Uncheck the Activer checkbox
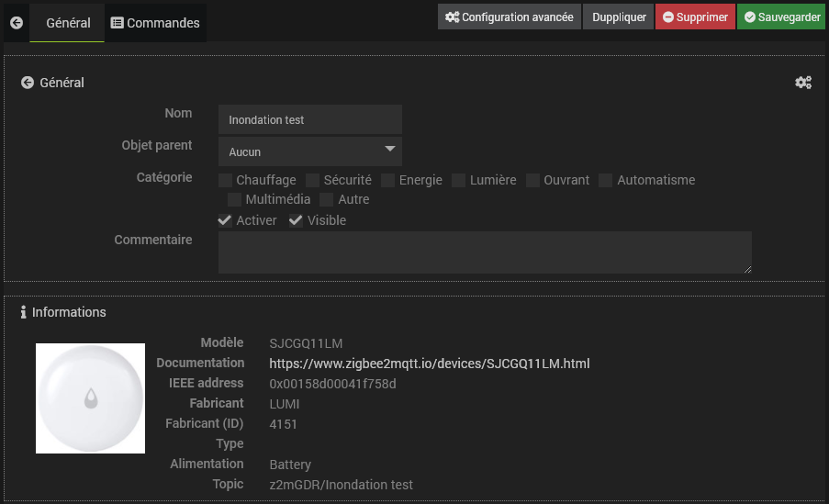Image resolution: width=829 pixels, height=504 pixels. coord(225,220)
